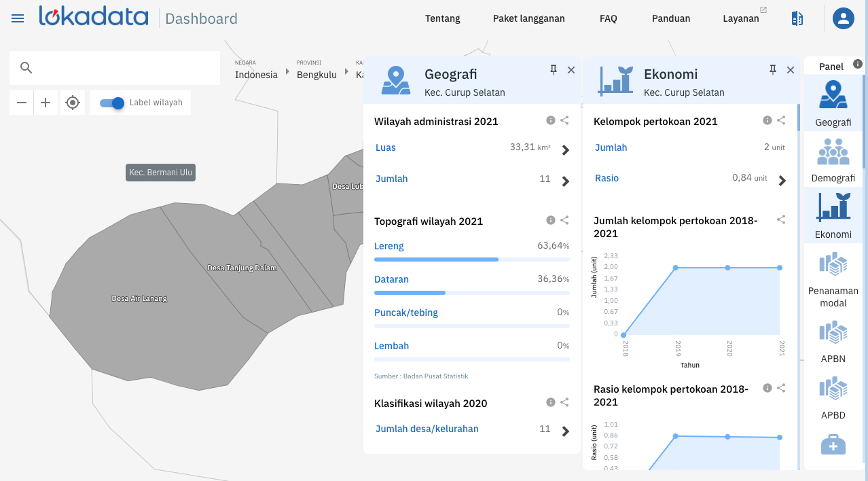Click the locate-me target icon on map
Viewport: 868px width, 481px height.
[73, 103]
